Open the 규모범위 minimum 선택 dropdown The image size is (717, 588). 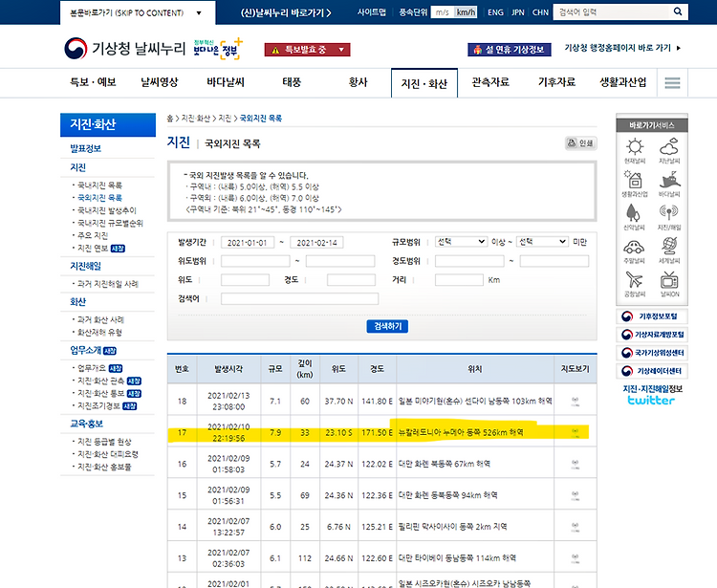pos(461,242)
